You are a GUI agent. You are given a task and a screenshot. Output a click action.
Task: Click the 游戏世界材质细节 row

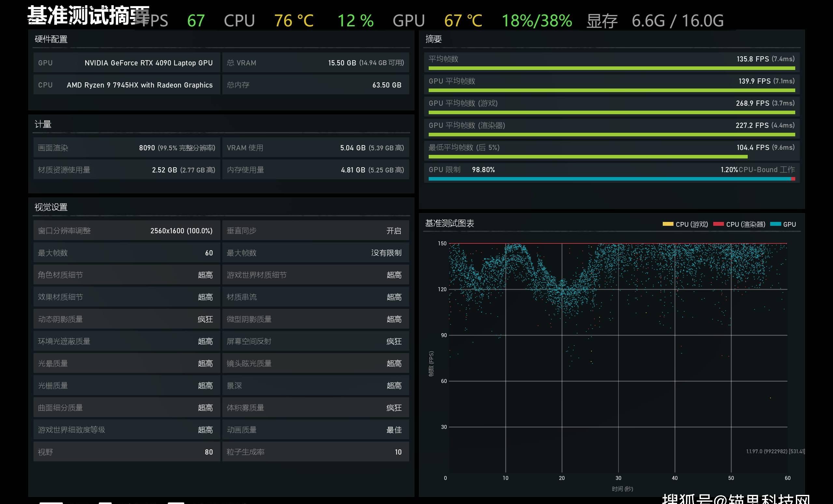[315, 275]
